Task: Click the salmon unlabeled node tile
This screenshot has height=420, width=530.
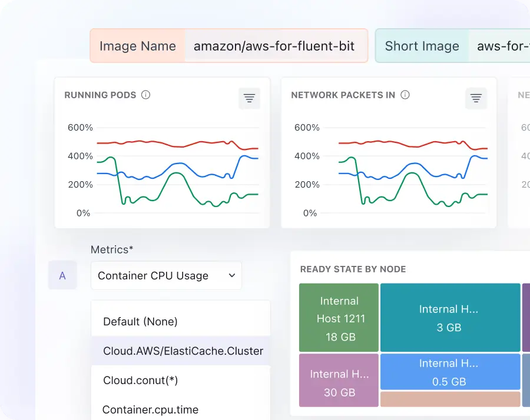Action: [x=450, y=399]
